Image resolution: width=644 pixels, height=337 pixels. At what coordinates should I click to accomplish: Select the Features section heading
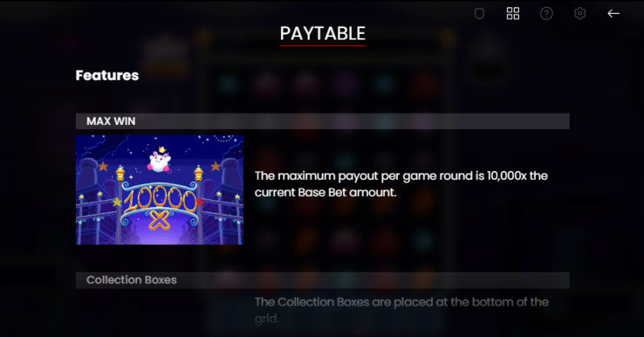pyautogui.click(x=107, y=75)
